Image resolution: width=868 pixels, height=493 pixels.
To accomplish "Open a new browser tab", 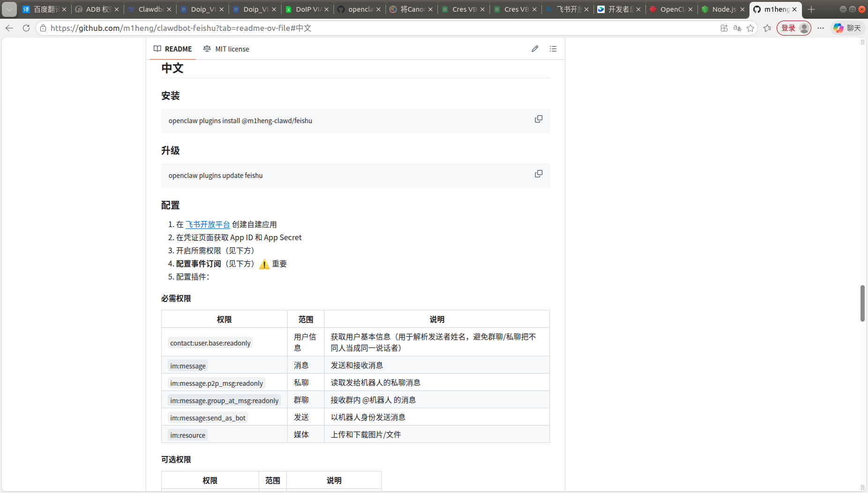I will 811,9.
